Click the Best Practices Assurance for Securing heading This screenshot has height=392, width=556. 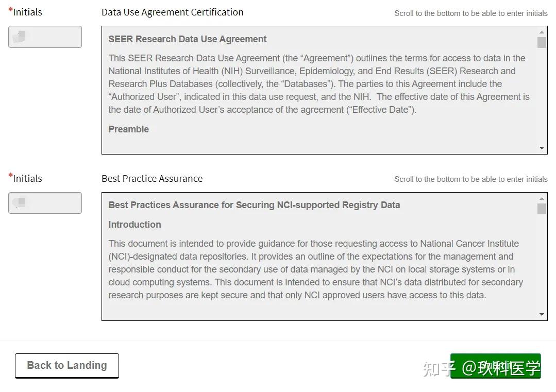pos(254,205)
